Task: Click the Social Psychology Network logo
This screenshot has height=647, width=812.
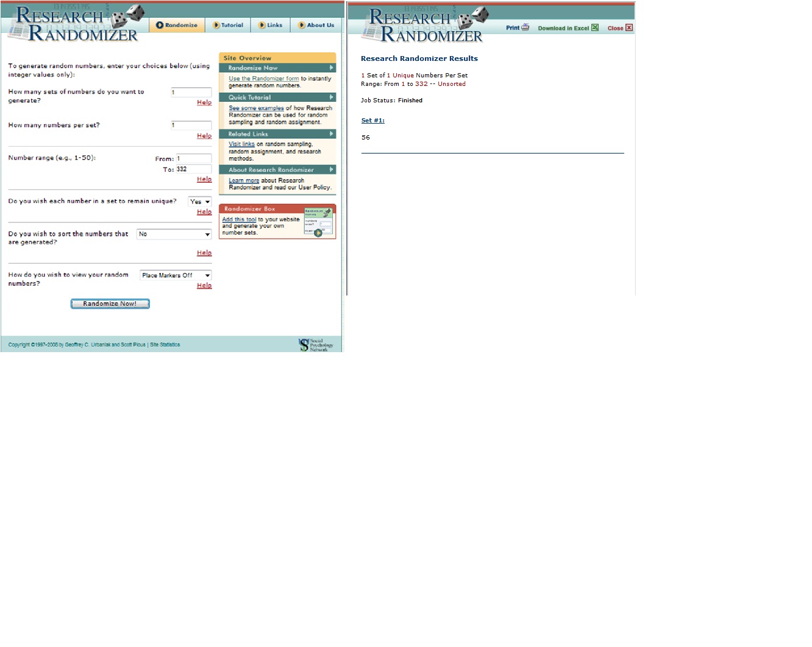Action: [x=316, y=345]
